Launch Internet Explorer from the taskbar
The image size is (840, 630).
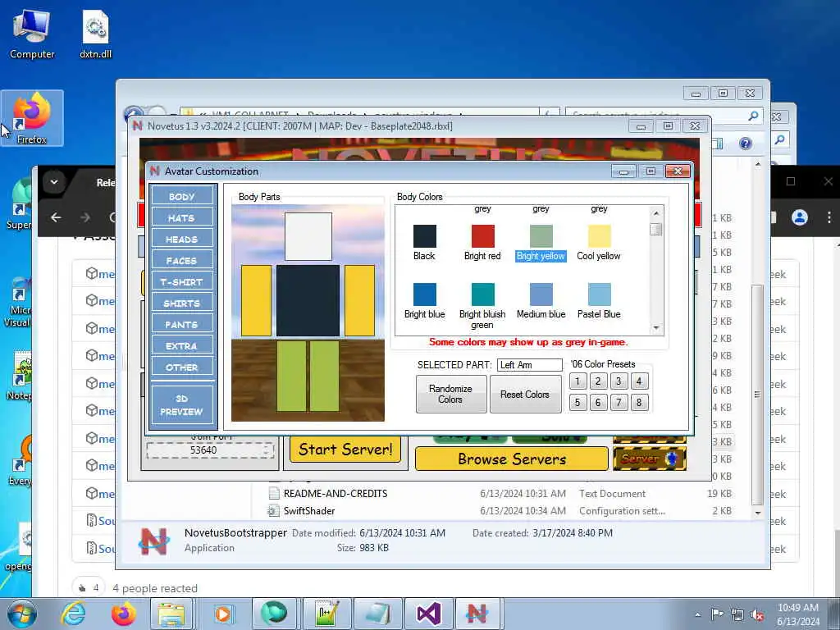click(73, 614)
